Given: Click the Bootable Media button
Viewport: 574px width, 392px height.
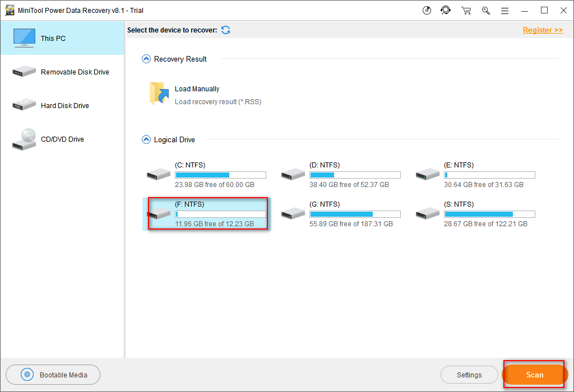Looking at the screenshot, I should pos(53,375).
